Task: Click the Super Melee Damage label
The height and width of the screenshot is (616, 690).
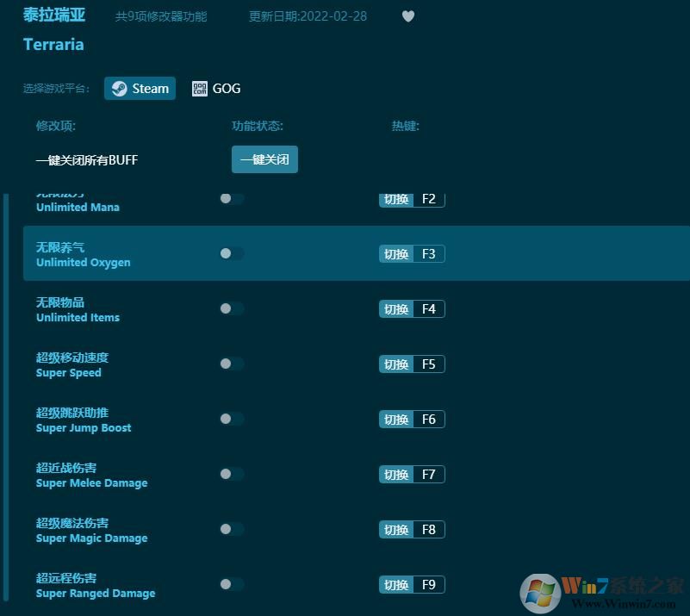Action: [92, 483]
